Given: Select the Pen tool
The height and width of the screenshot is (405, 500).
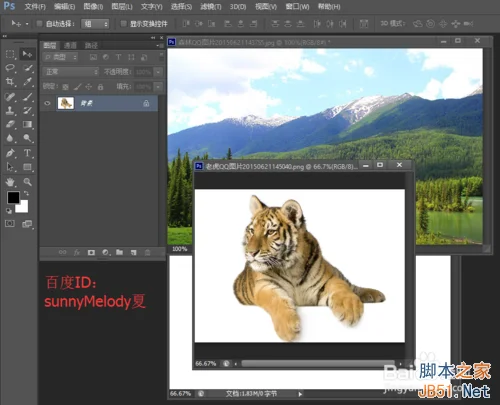Looking at the screenshot, I should point(10,153).
